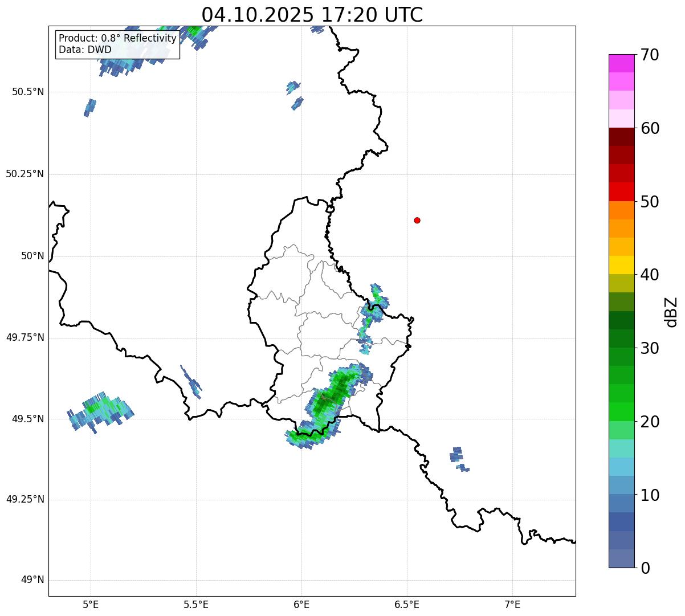Image resolution: width=685 pixels, height=616 pixels.
Task: Click the title "04.10.2025 17:20 UTC"
Action: (312, 15)
